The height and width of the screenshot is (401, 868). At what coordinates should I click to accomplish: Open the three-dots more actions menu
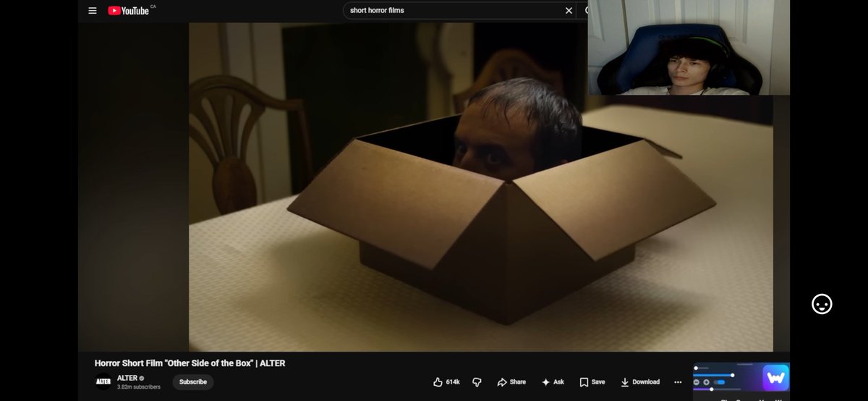coord(678,381)
